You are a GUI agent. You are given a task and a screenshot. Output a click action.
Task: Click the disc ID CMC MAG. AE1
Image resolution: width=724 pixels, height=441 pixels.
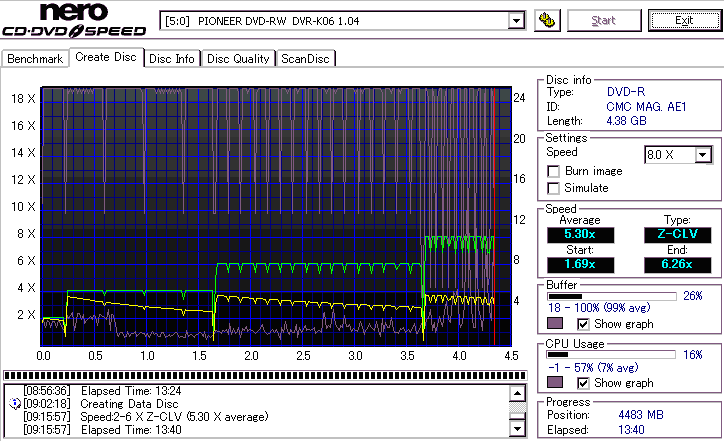646,107
